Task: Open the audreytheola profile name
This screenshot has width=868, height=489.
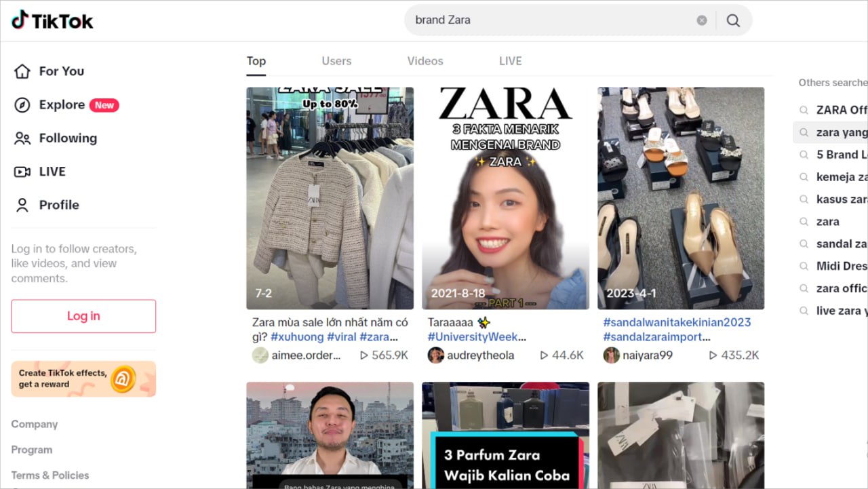Action: point(481,355)
